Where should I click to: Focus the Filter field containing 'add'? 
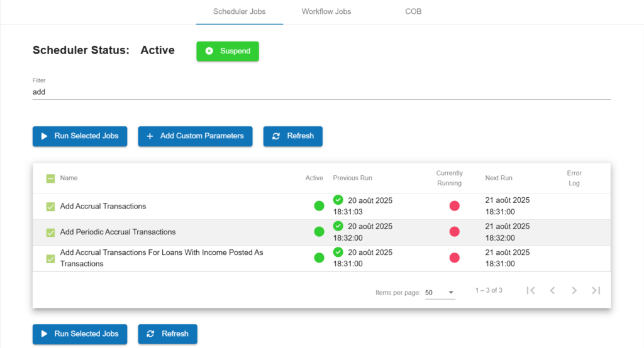pyautogui.click(x=321, y=92)
